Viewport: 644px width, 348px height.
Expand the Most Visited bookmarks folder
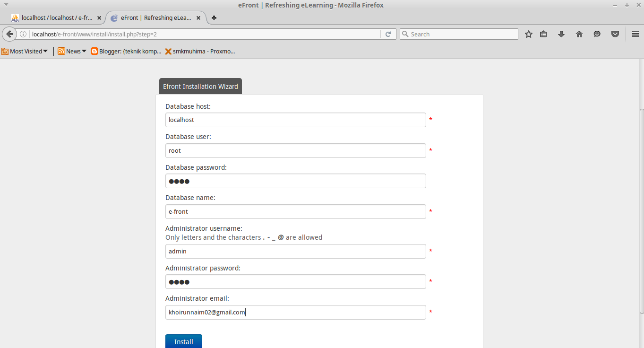coord(25,51)
